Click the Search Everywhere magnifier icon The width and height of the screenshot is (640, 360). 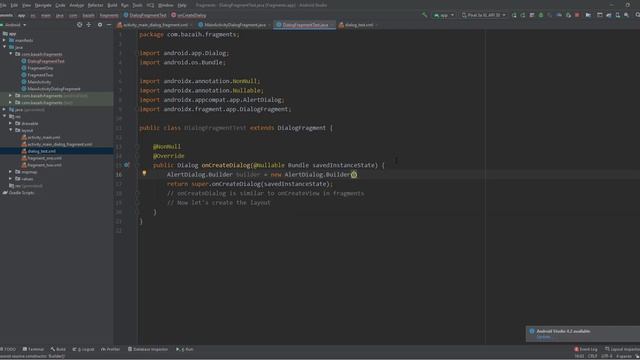[x=638, y=15]
